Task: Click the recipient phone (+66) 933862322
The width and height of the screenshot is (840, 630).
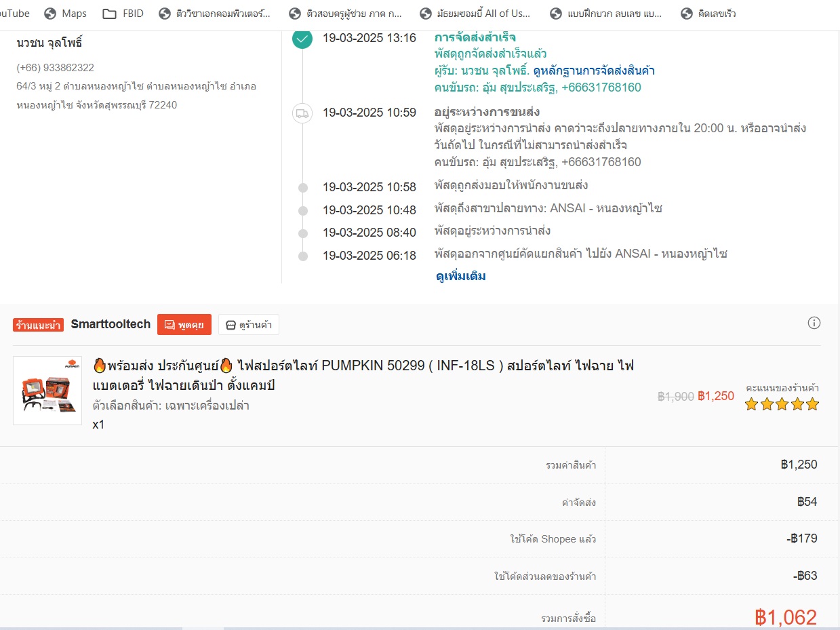Action: (56, 68)
